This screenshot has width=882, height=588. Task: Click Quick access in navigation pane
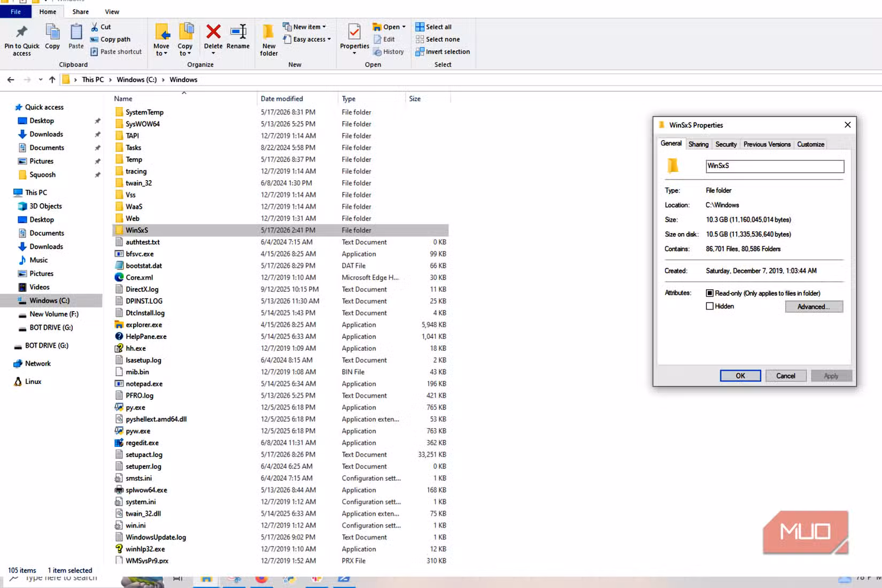click(x=44, y=107)
